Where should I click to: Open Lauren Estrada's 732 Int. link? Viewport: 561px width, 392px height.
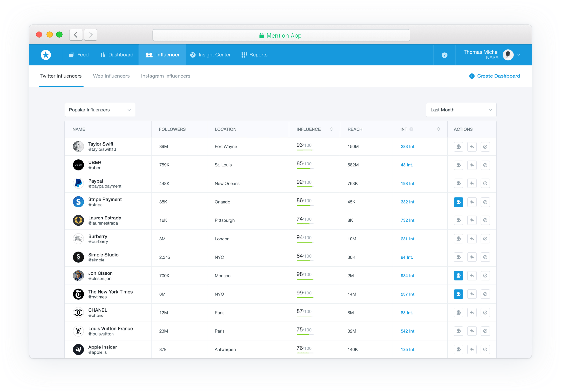(x=408, y=220)
